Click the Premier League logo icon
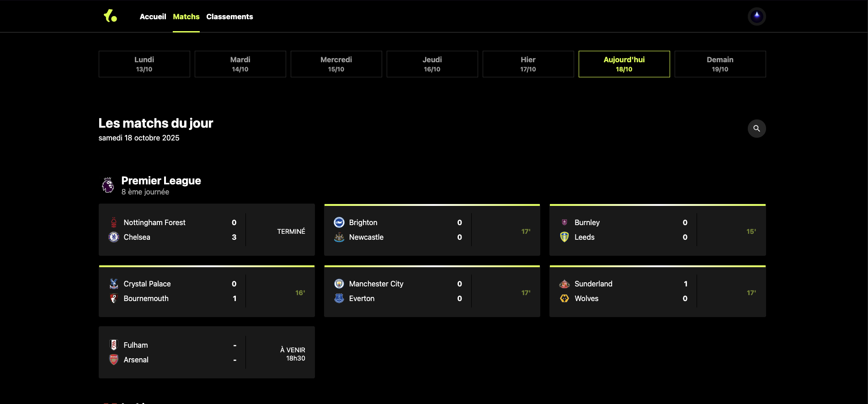 tap(108, 185)
